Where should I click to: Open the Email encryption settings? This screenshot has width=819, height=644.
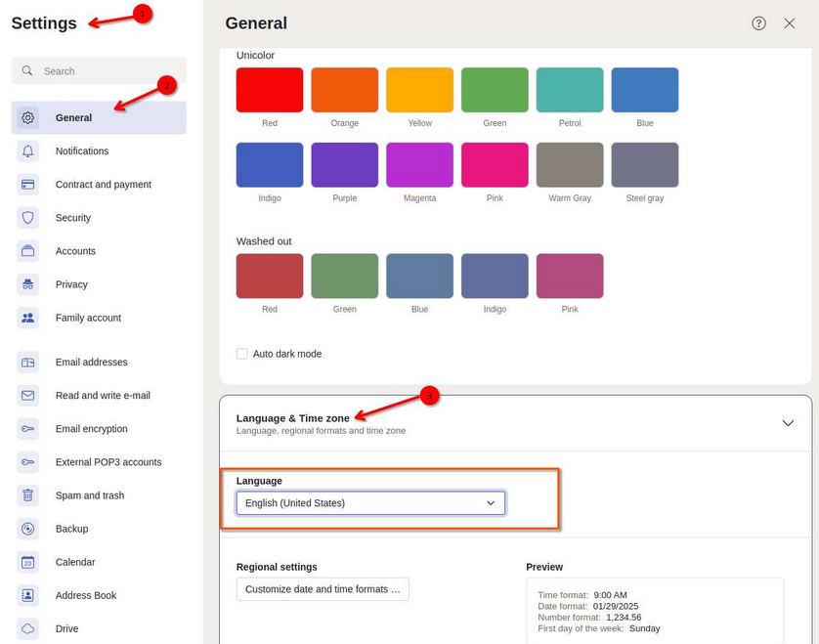click(91, 429)
